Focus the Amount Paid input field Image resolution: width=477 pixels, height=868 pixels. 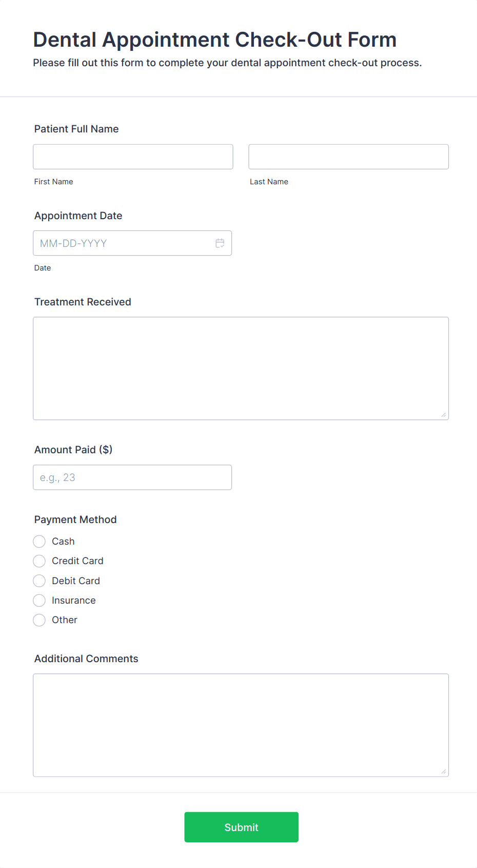(132, 477)
